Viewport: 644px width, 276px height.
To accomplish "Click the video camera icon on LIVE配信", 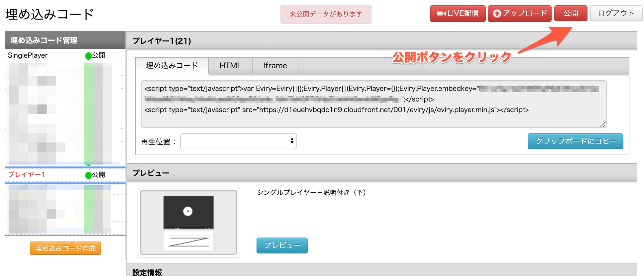I will coord(442,14).
